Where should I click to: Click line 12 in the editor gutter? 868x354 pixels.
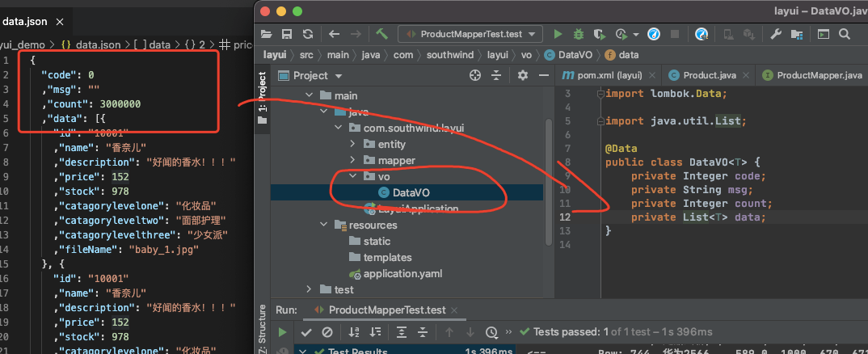(564, 217)
